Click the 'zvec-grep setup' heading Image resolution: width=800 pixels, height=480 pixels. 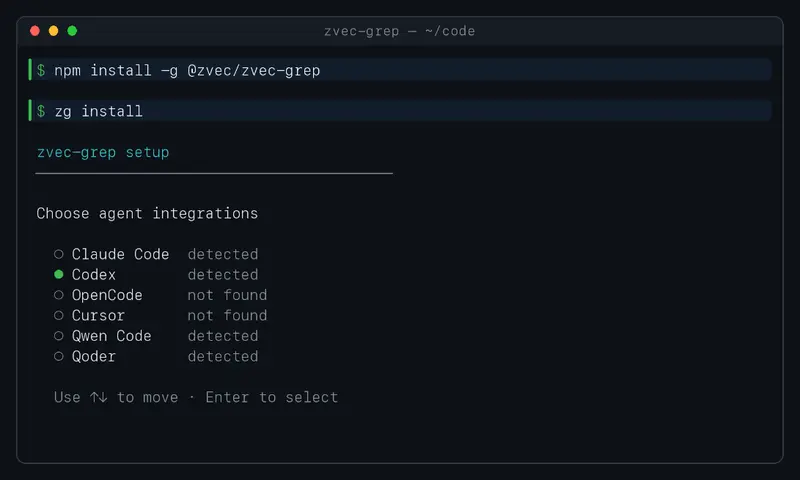point(103,153)
